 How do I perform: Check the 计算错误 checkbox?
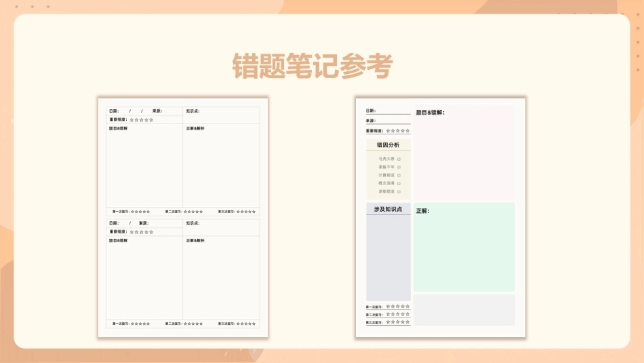[x=399, y=176]
